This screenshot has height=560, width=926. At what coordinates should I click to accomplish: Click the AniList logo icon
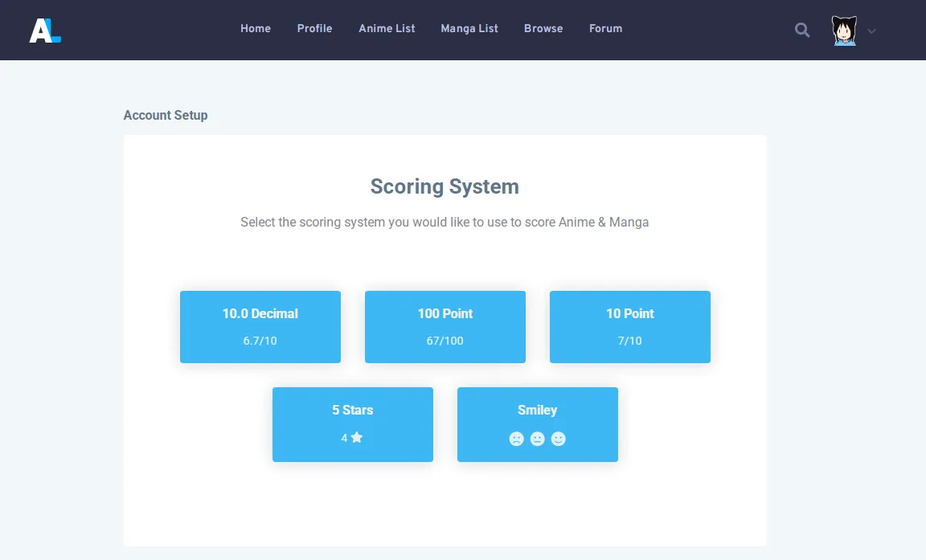point(45,30)
